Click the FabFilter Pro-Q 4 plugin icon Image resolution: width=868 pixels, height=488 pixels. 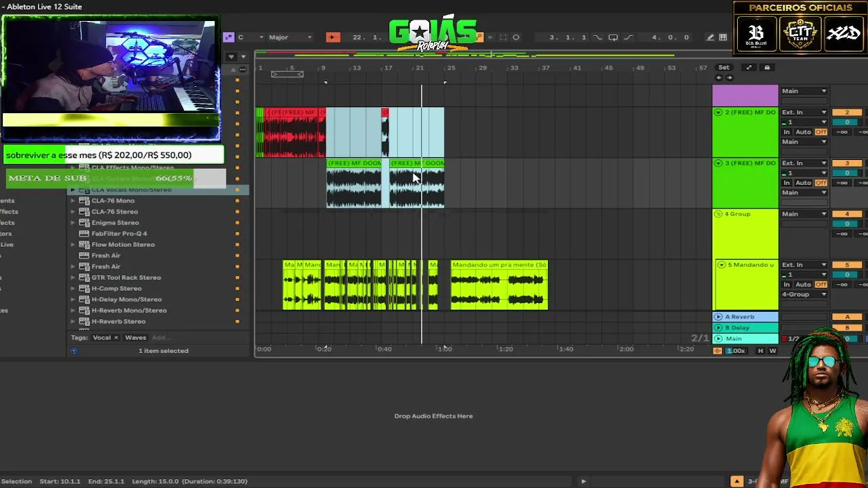tap(84, 234)
